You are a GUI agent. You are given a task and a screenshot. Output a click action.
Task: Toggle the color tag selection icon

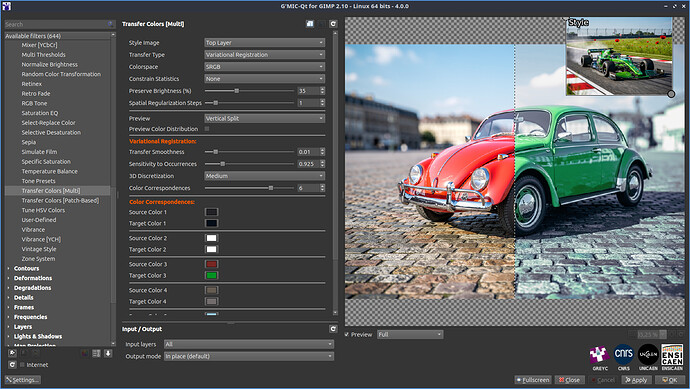coord(85,353)
